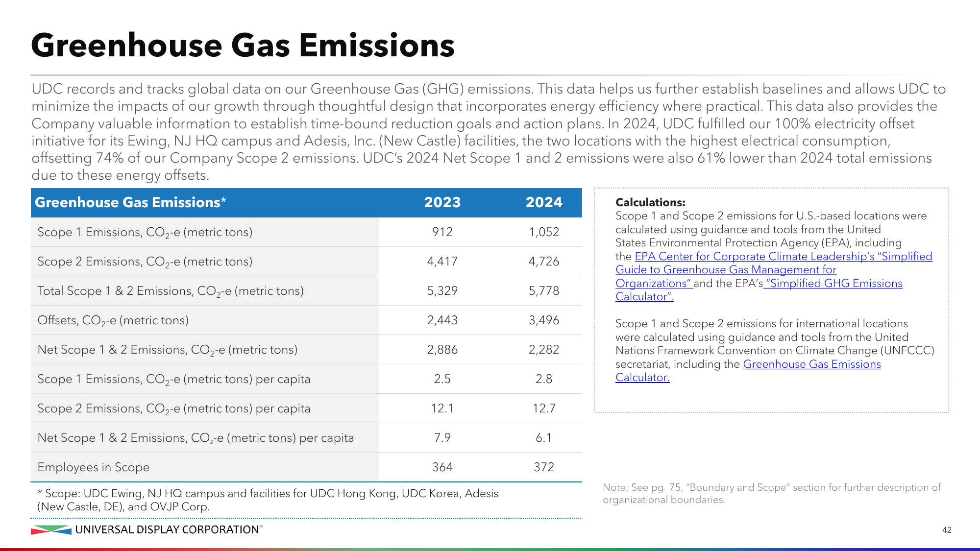This screenshot has height=551, width=980.
Task: Select the 2024 column header
Action: (544, 202)
